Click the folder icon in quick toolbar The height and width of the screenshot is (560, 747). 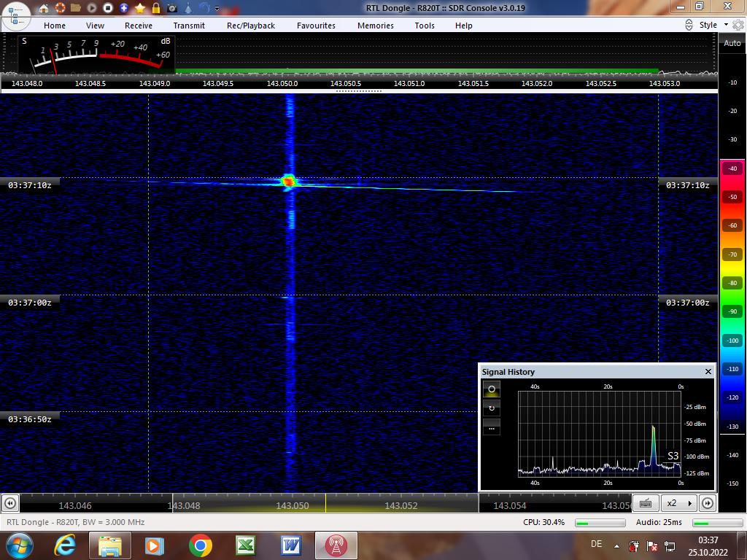(76, 8)
